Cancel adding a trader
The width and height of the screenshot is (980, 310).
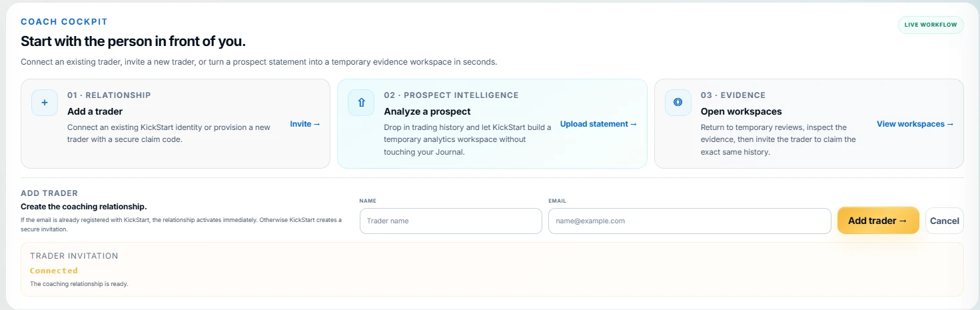945,221
